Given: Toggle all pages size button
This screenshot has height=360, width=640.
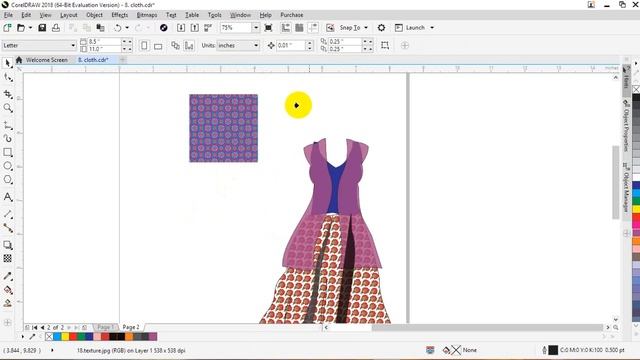Looking at the screenshot, I should coord(175,46).
